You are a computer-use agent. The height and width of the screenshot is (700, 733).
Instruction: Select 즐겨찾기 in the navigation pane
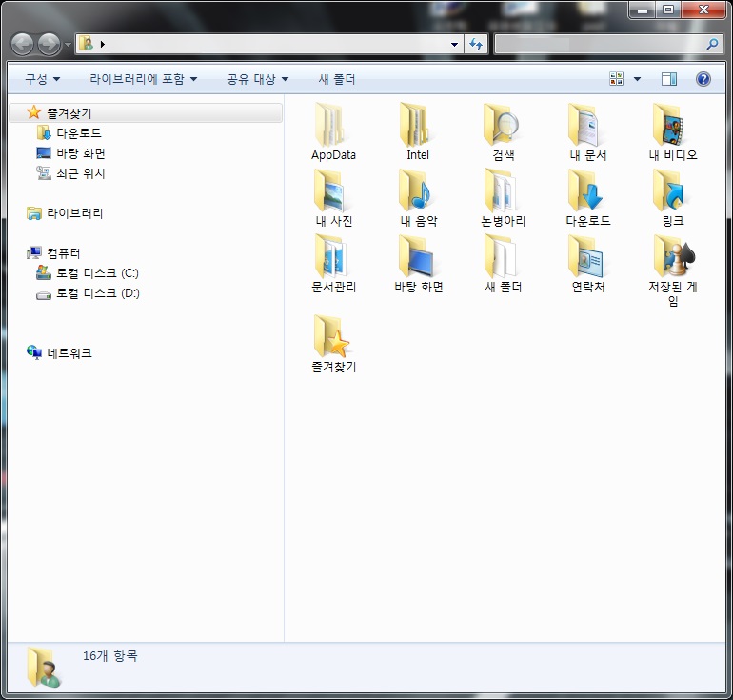point(146,112)
